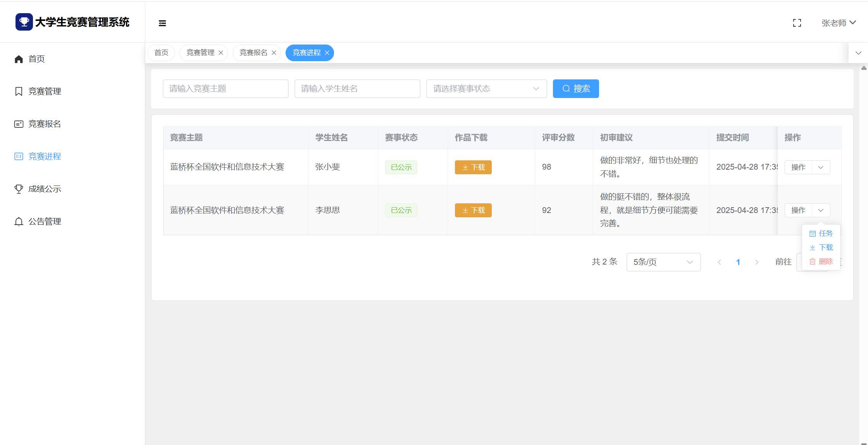Click the 请输入竞赛主题 input field
868x445 pixels.
tap(226, 89)
